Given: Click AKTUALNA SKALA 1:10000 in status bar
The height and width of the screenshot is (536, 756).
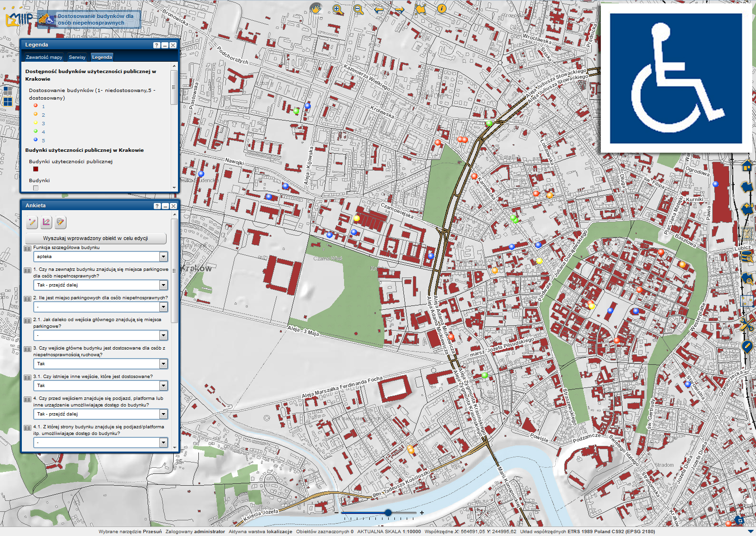Looking at the screenshot, I should [389, 531].
